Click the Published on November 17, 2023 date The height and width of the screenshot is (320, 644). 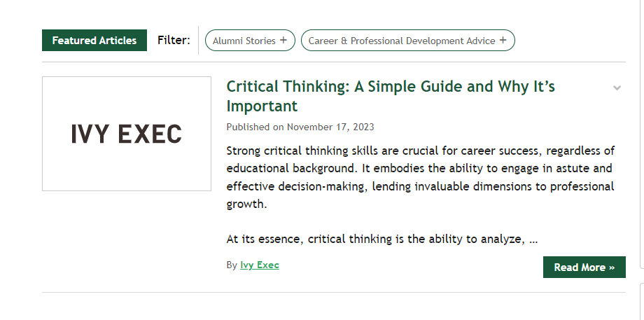[x=300, y=127]
